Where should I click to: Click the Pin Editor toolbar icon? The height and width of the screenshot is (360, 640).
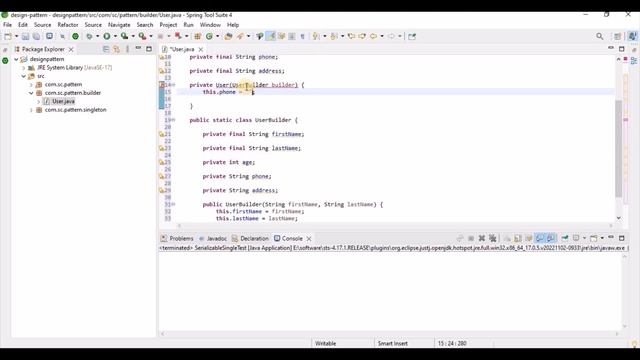point(412,36)
